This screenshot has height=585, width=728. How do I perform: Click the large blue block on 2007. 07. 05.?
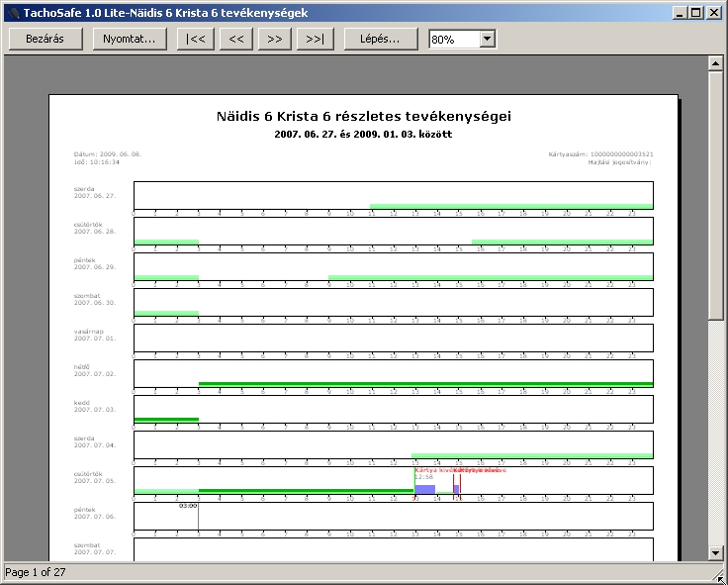(424, 489)
